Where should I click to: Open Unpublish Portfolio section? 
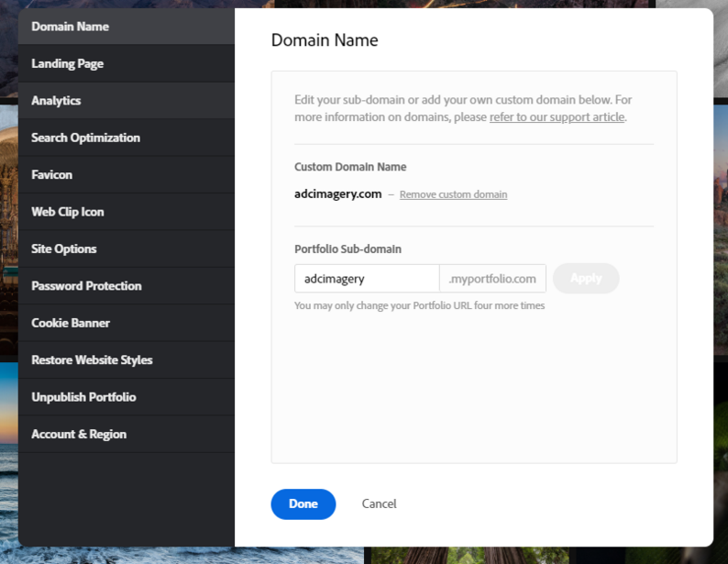[x=127, y=397]
